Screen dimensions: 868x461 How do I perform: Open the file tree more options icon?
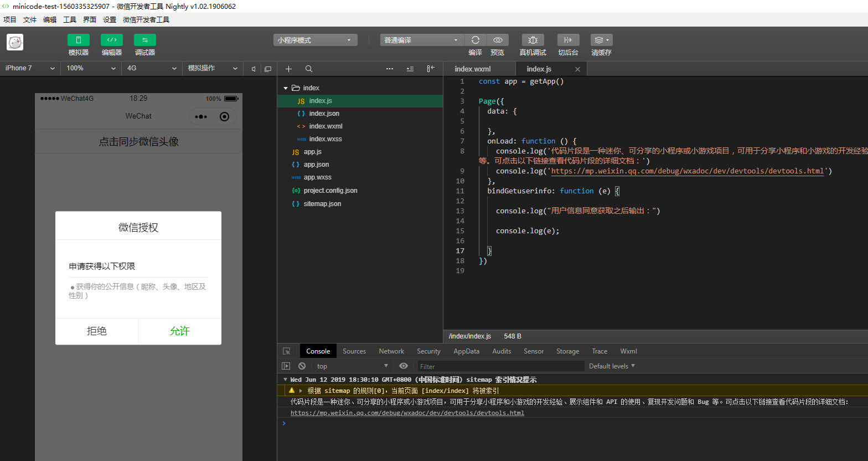[x=390, y=69]
